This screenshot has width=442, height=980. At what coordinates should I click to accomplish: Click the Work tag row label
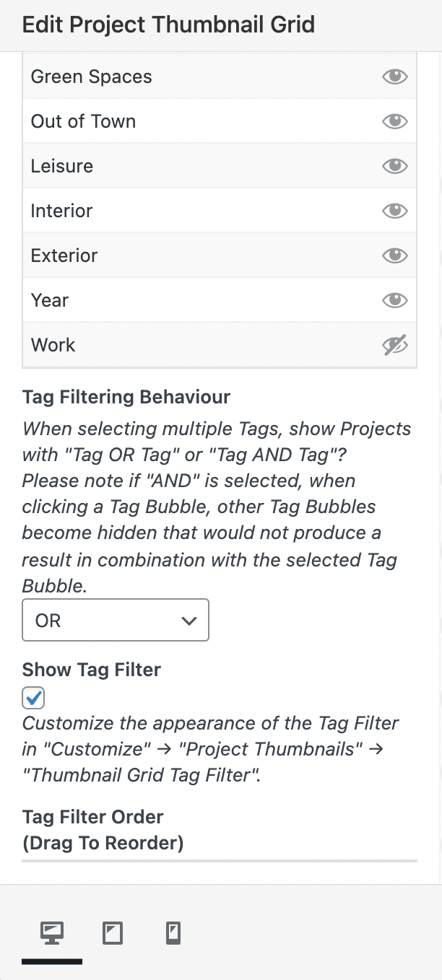pyautogui.click(x=53, y=345)
